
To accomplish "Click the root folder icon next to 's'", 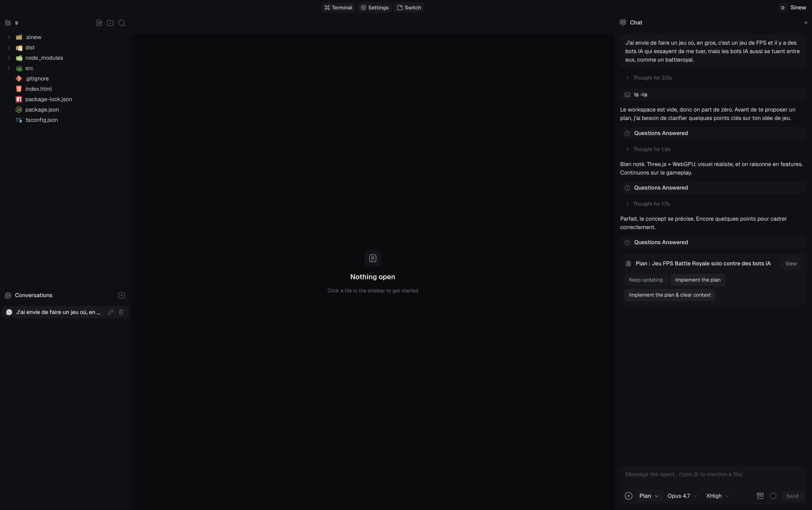I will [8, 23].
